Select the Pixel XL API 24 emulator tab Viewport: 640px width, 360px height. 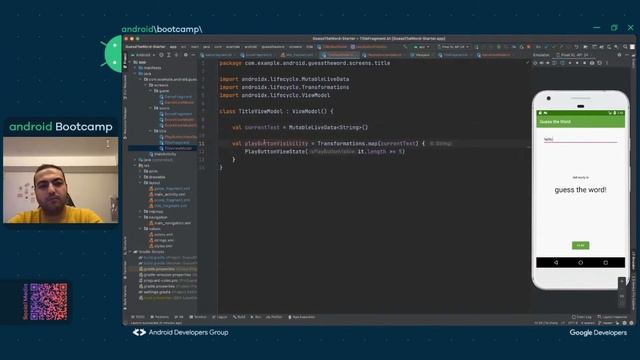pyautogui.click(x=573, y=55)
